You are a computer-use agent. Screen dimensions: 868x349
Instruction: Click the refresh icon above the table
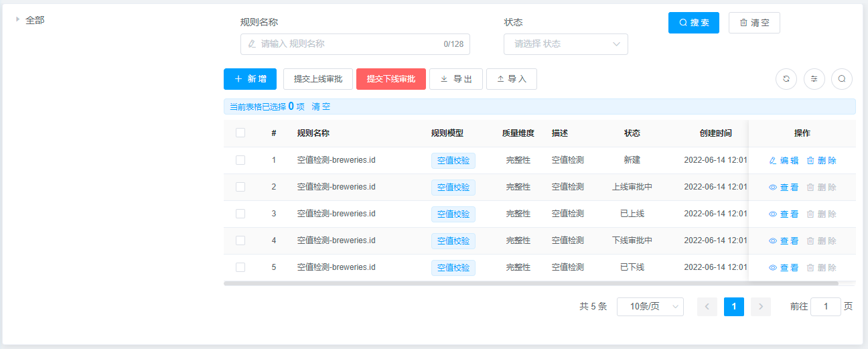tap(786, 79)
